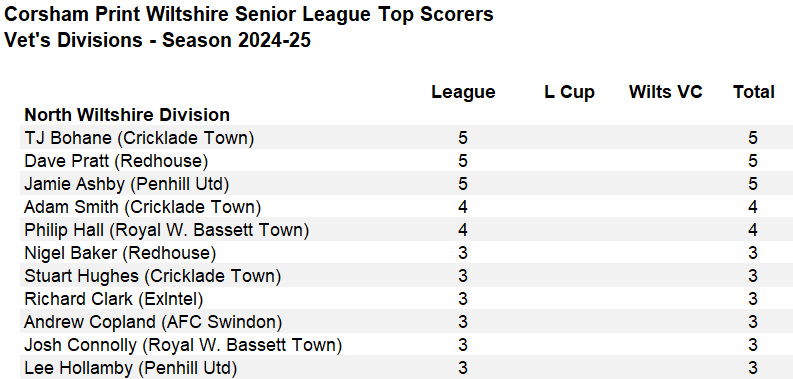Click the L Cup column header
The image size is (793, 379).
pos(569,92)
